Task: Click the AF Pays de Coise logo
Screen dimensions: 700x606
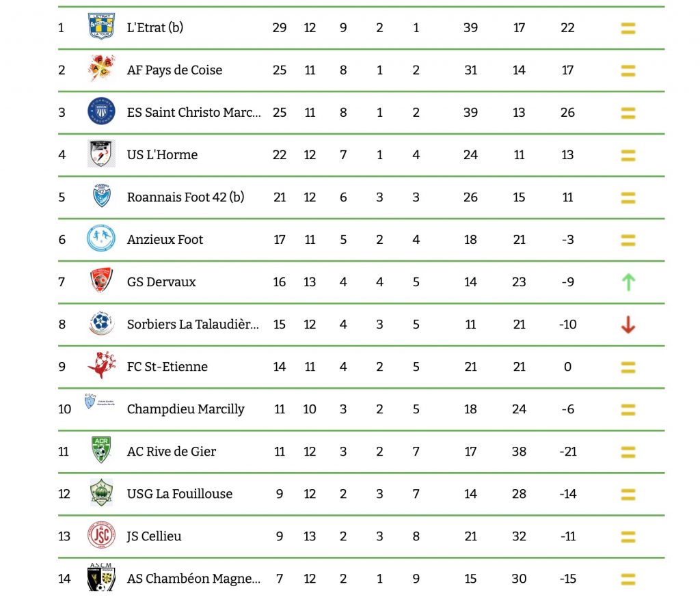Action: (101, 68)
